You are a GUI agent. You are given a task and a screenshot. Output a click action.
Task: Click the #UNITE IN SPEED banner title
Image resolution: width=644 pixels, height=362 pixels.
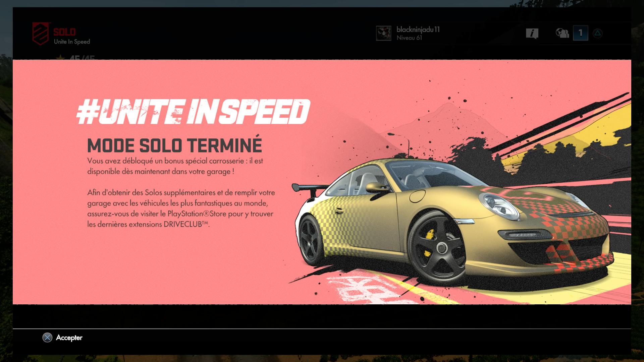pyautogui.click(x=193, y=112)
